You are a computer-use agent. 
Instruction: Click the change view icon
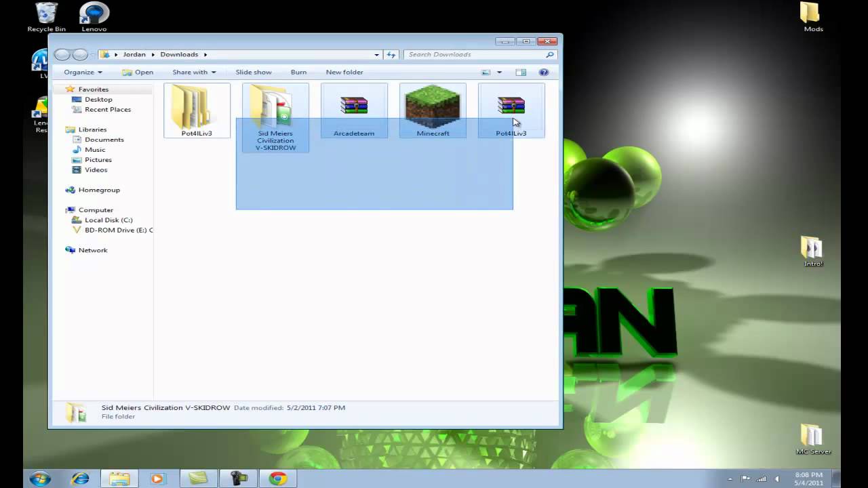[x=486, y=72]
